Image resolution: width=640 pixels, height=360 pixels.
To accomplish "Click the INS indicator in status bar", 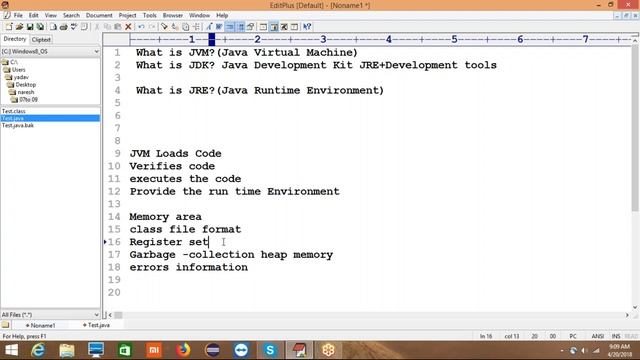I will click(616, 336).
